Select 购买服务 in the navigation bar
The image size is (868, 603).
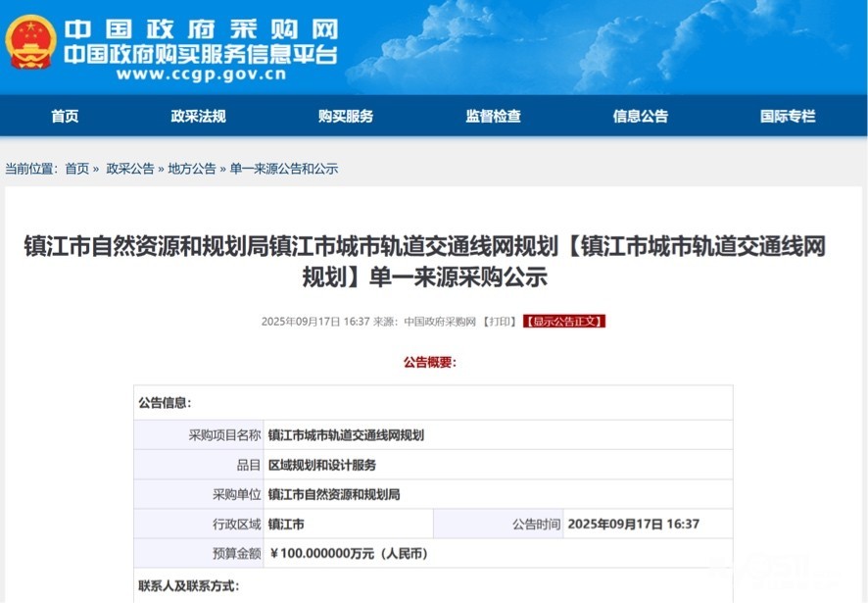tap(346, 116)
